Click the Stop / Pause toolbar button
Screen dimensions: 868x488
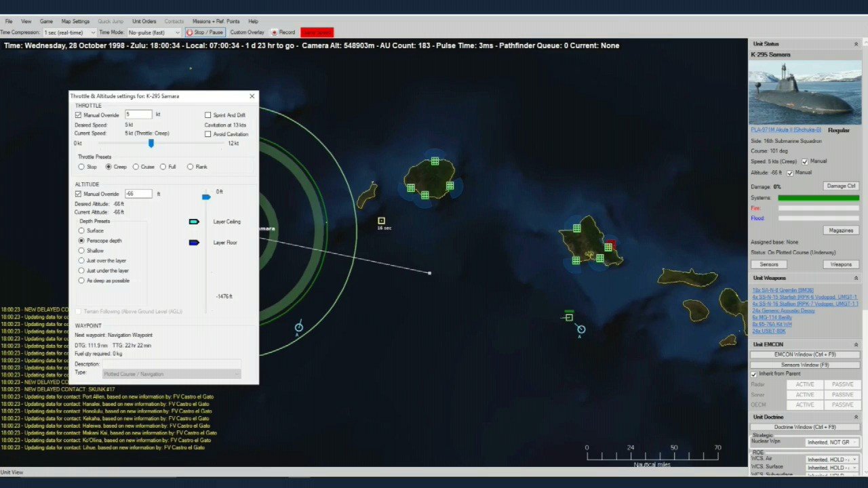tap(205, 32)
